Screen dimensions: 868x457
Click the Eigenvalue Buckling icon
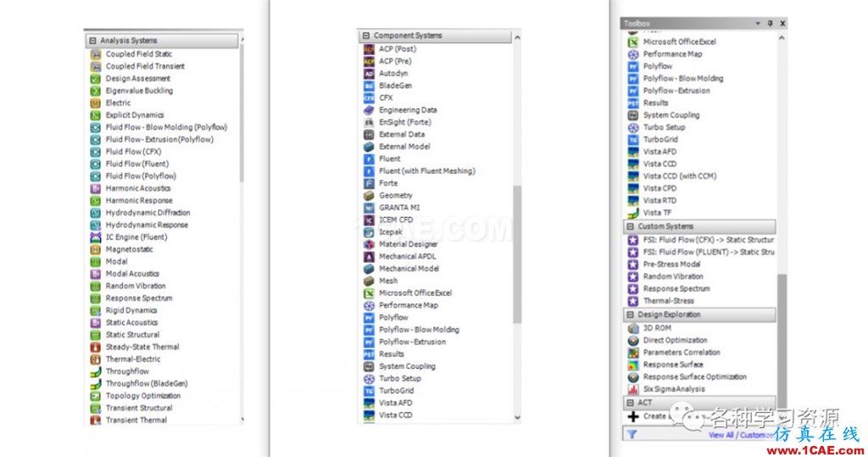click(x=96, y=91)
